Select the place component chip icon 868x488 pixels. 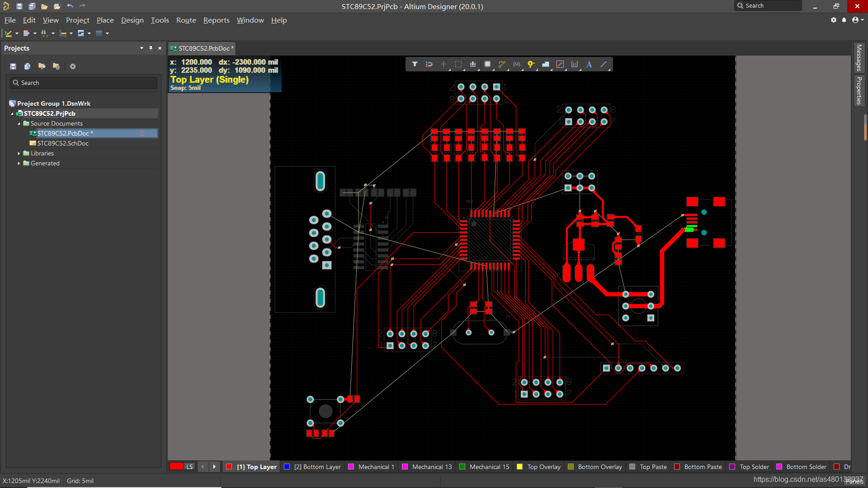pos(487,64)
